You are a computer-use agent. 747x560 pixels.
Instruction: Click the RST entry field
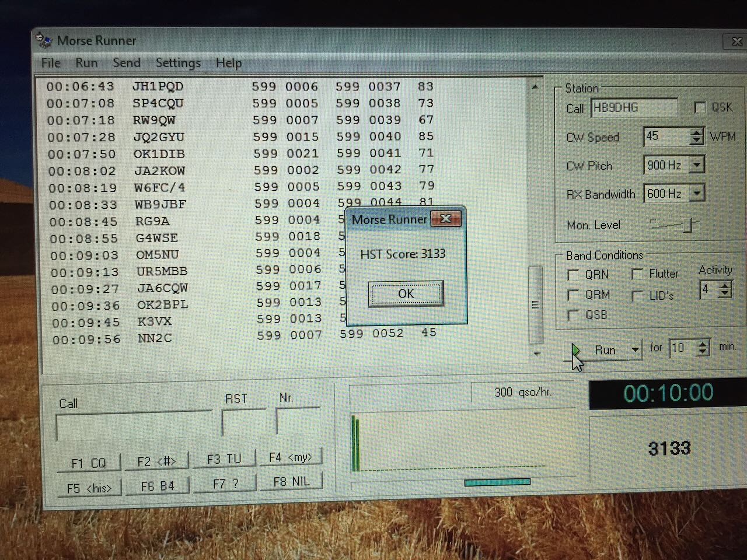244,422
